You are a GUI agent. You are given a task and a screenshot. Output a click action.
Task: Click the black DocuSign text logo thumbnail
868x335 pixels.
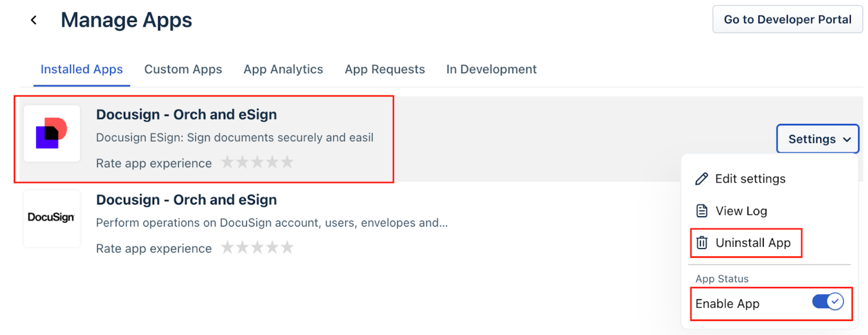pyautogui.click(x=52, y=218)
